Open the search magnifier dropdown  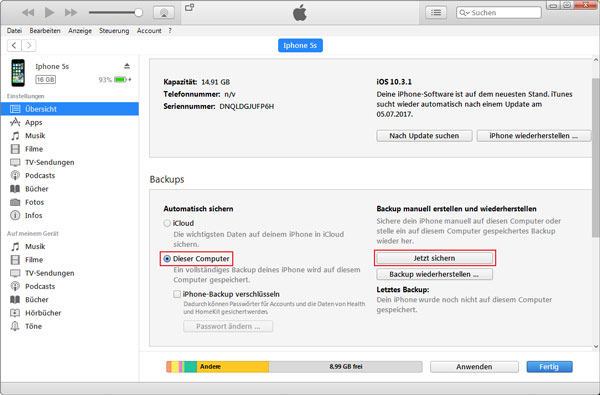click(464, 13)
